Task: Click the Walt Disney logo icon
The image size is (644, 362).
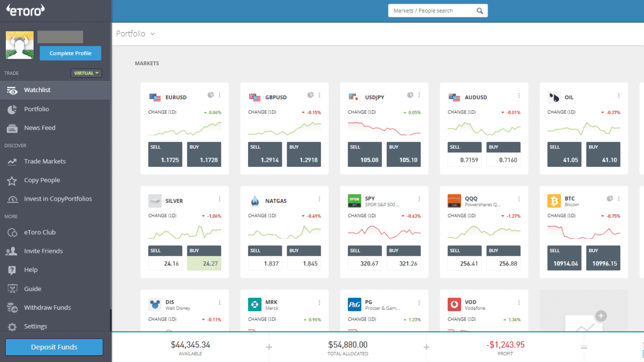Action: pyautogui.click(x=155, y=304)
